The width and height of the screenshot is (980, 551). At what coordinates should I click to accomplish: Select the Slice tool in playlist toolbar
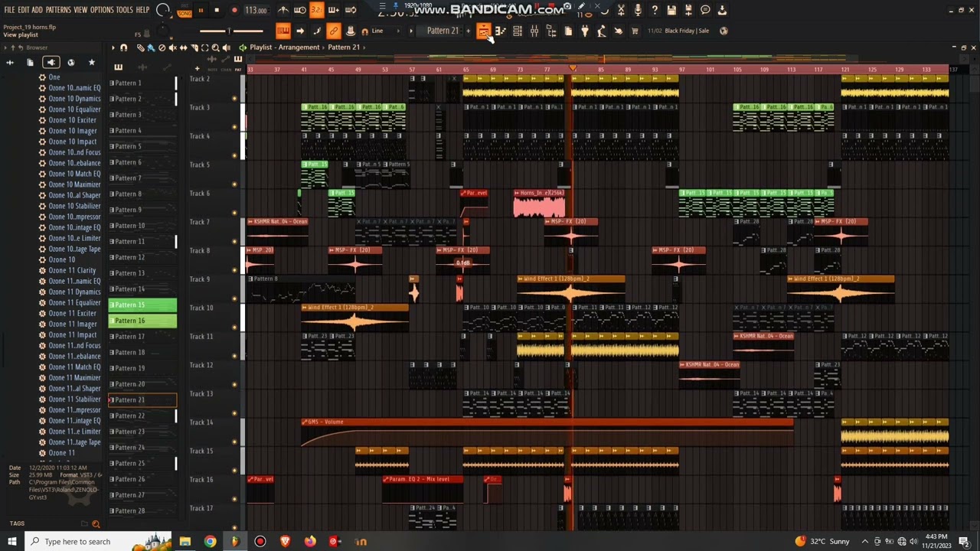click(194, 47)
